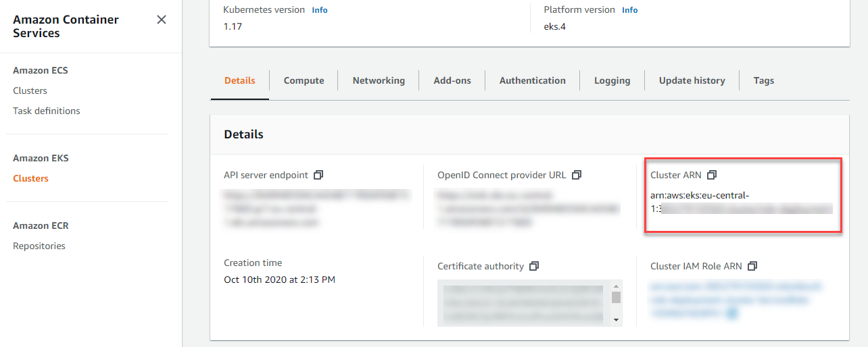
Task: Copy the API server endpoint
Action: coord(318,175)
